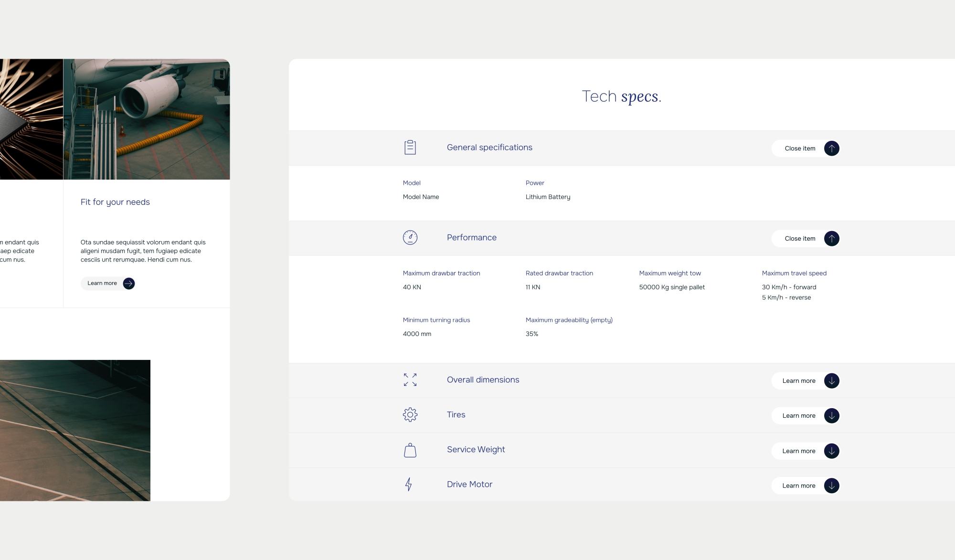Select the Lithium Battery value
Screen dimensions: 955x560
[x=548, y=197]
